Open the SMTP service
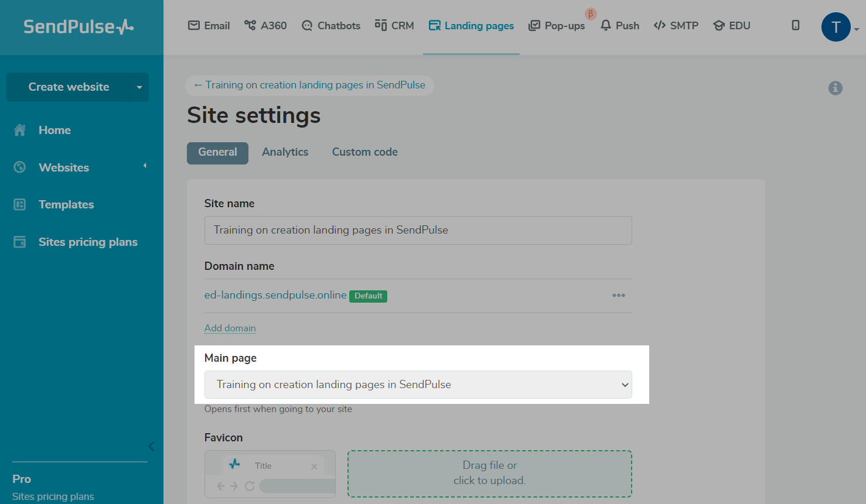The width and height of the screenshot is (866, 504). pyautogui.click(x=676, y=26)
